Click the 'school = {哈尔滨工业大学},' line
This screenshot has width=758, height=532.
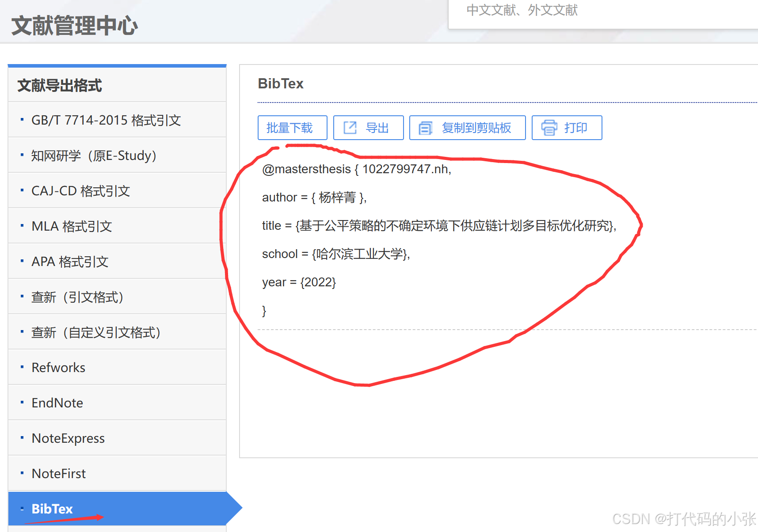click(x=336, y=254)
